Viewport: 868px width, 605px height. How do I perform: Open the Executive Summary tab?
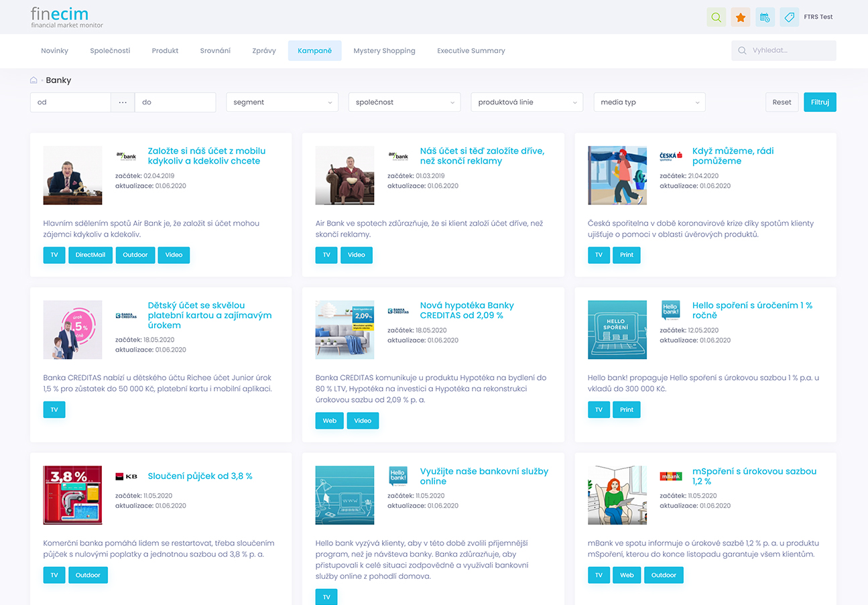(471, 51)
